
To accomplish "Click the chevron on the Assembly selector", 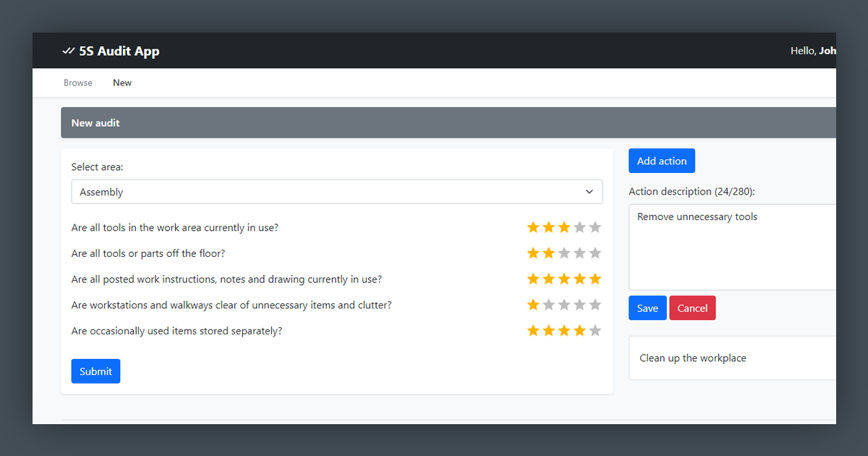I will (x=588, y=191).
